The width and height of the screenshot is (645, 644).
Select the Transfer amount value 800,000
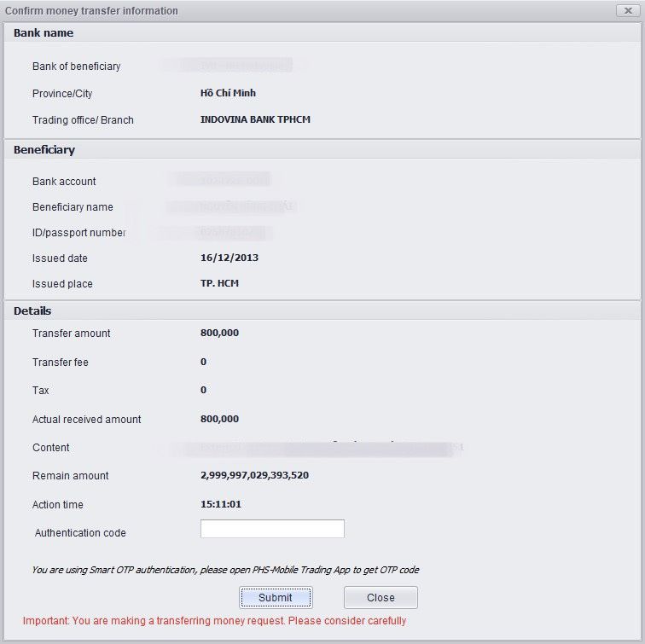coord(219,334)
